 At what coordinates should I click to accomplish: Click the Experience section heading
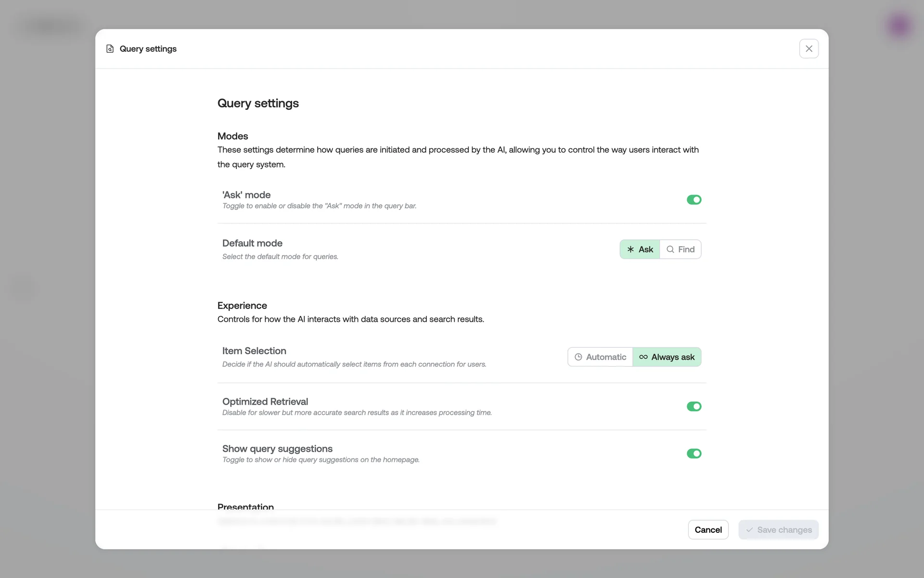point(242,306)
